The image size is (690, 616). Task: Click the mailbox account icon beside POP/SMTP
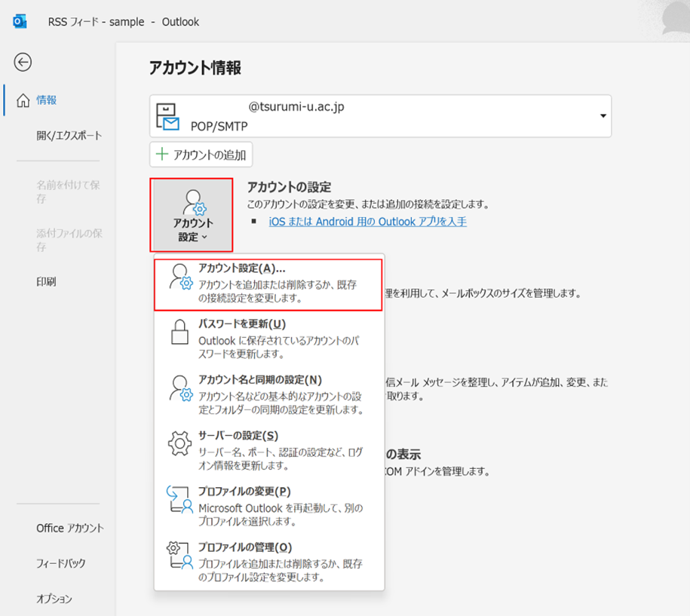pos(167,117)
